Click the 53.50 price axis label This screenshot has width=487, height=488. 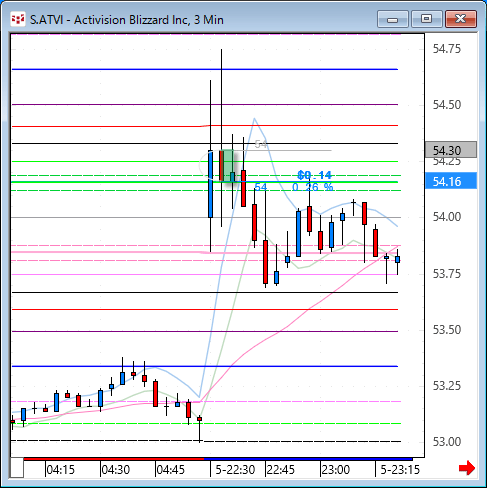click(447, 330)
